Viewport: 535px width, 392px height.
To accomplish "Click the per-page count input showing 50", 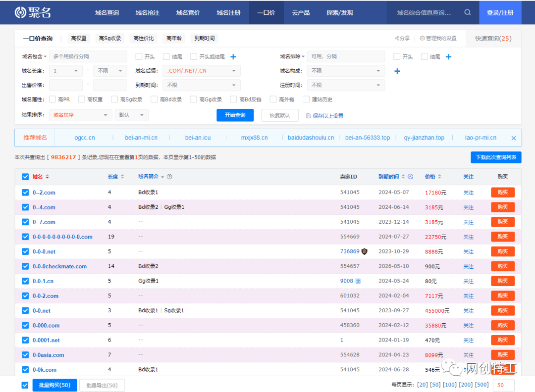I will (504, 385).
